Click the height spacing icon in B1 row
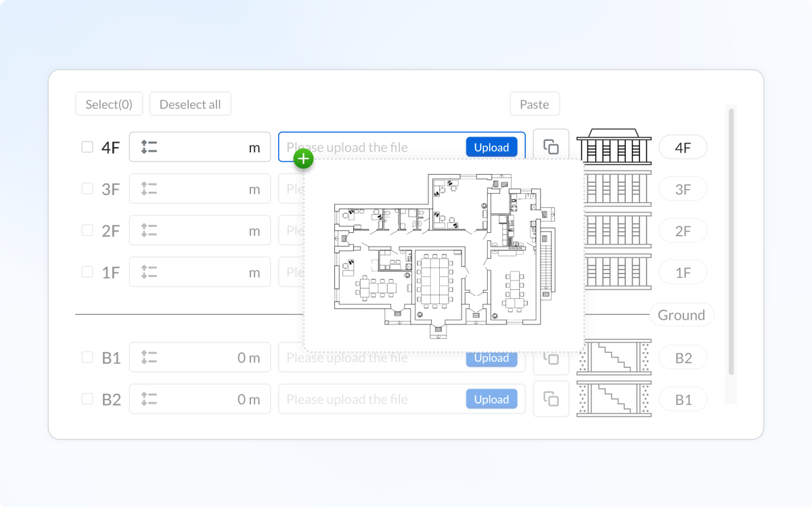Viewport: 812px width, 508px height. 149,358
